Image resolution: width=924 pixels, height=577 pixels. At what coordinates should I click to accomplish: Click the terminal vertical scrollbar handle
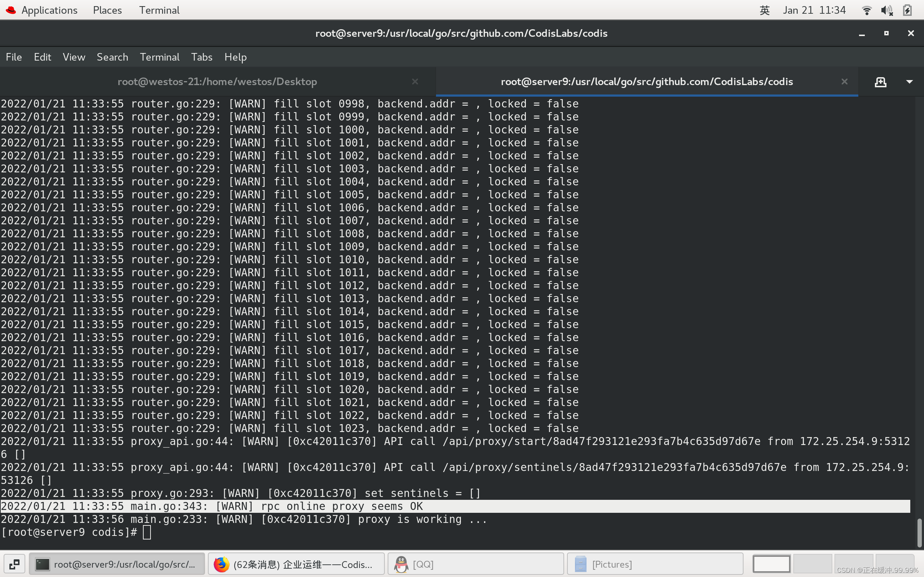click(919, 533)
